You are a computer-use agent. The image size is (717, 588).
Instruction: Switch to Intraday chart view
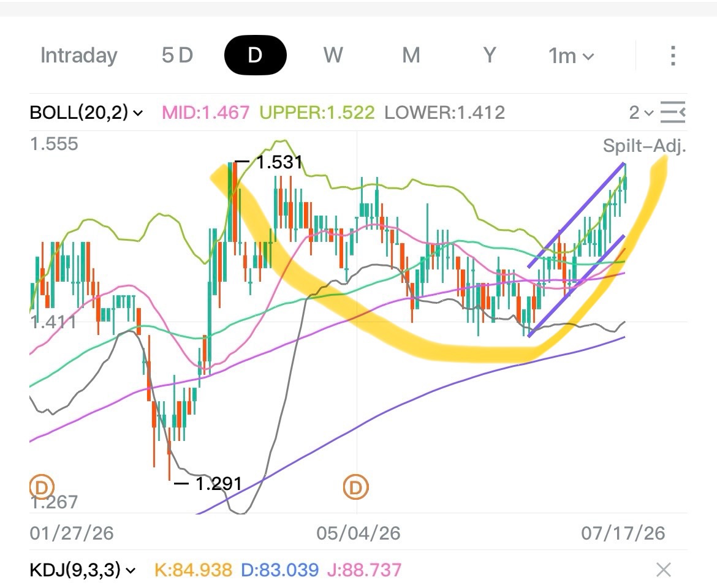(78, 56)
